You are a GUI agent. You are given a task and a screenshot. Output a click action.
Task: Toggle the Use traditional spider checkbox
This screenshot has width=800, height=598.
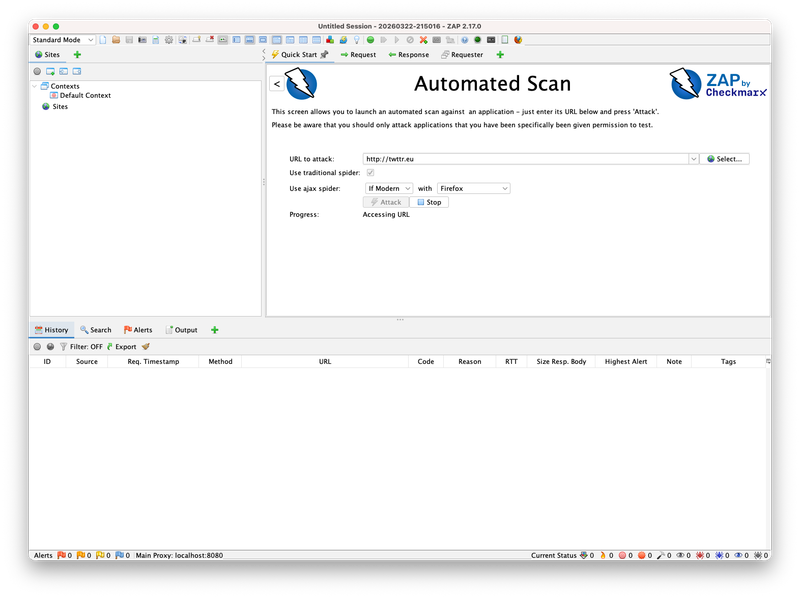click(x=371, y=173)
